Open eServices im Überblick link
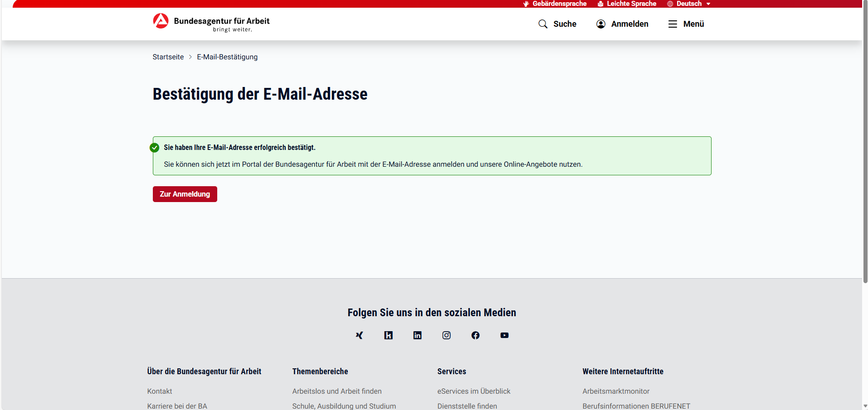This screenshot has height=410, width=868. 474,391
